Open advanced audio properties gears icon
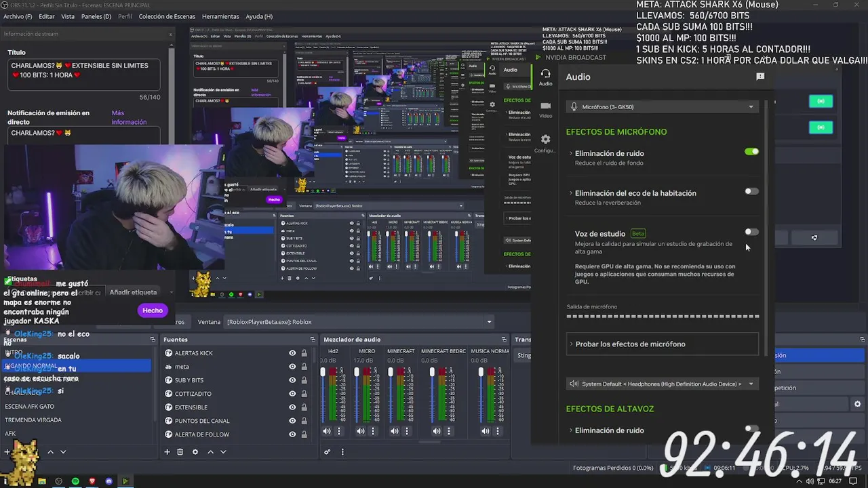Viewport: 868px width, 488px height. click(327, 452)
